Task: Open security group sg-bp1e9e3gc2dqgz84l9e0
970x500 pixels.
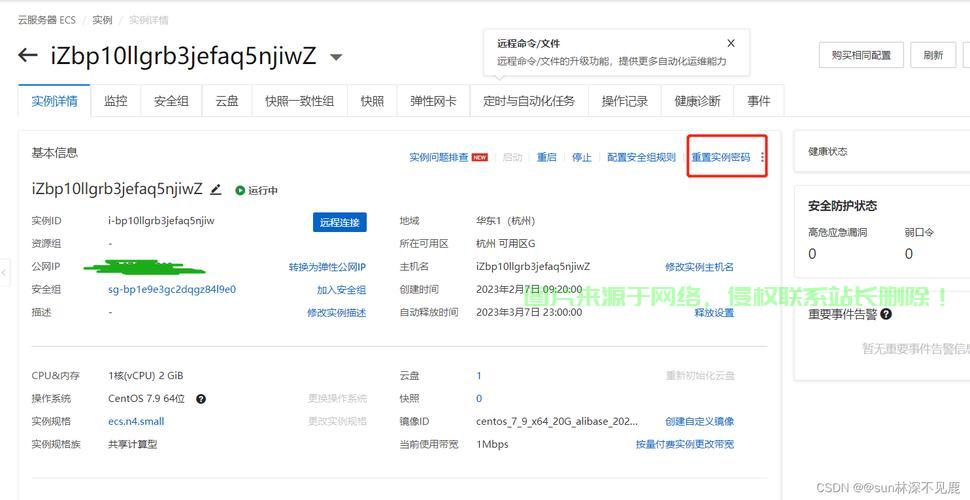Action: click(x=172, y=290)
